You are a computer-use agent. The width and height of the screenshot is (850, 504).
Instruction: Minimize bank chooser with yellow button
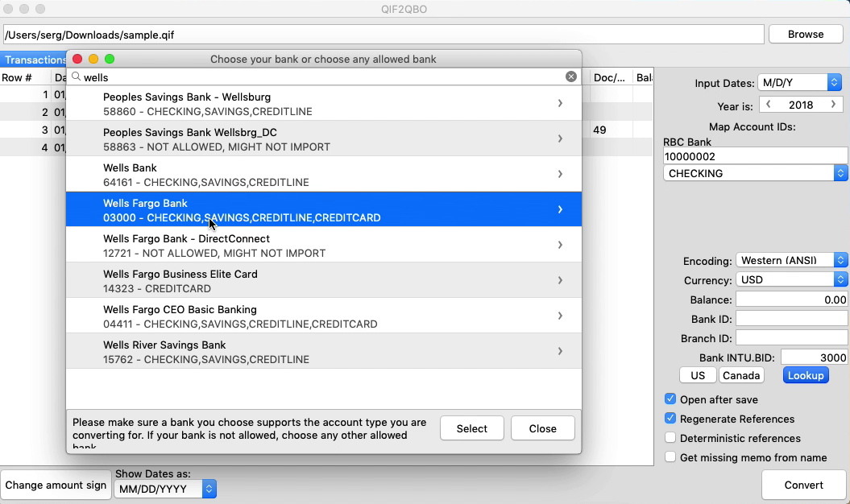(93, 59)
